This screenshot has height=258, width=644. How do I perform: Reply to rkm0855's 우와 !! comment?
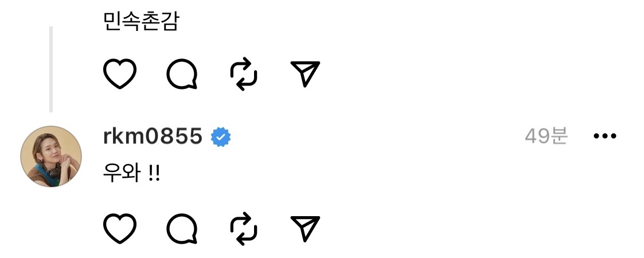point(182,229)
